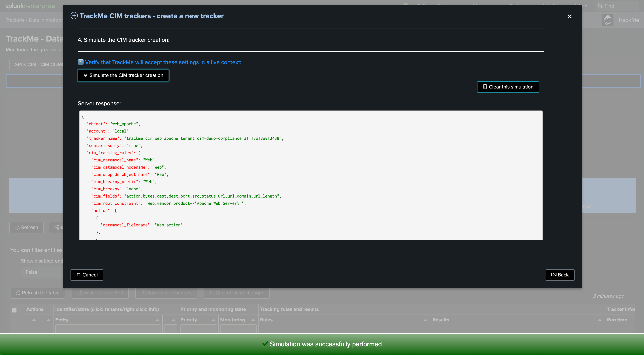This screenshot has width=644, height=355.
Task: Click the Entity column filter input
Action: (108, 328)
